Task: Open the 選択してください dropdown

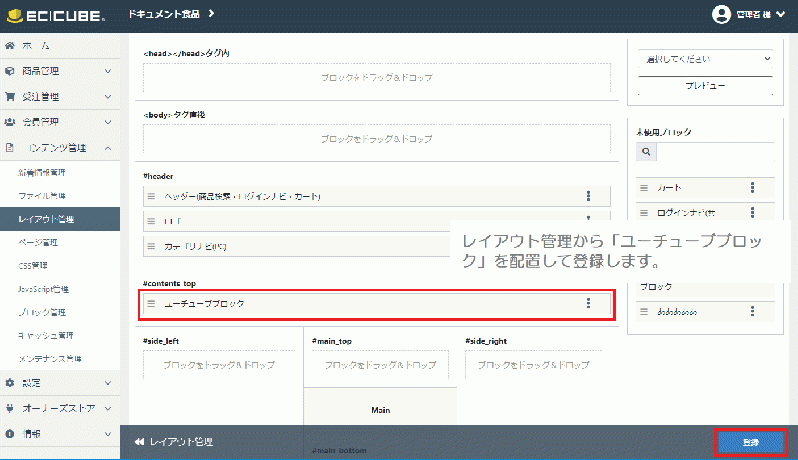Action: [705, 59]
